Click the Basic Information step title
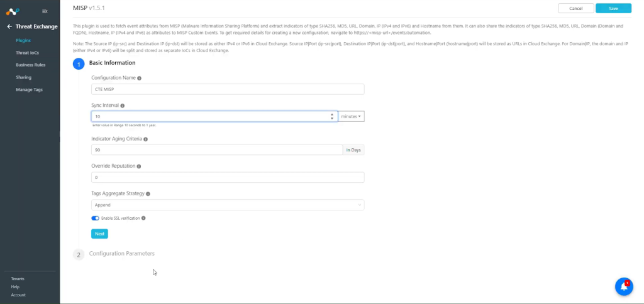The width and height of the screenshot is (644, 304). [x=112, y=63]
